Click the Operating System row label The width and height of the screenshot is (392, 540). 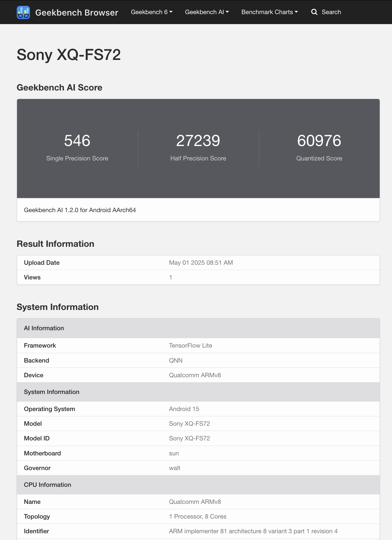(50, 409)
